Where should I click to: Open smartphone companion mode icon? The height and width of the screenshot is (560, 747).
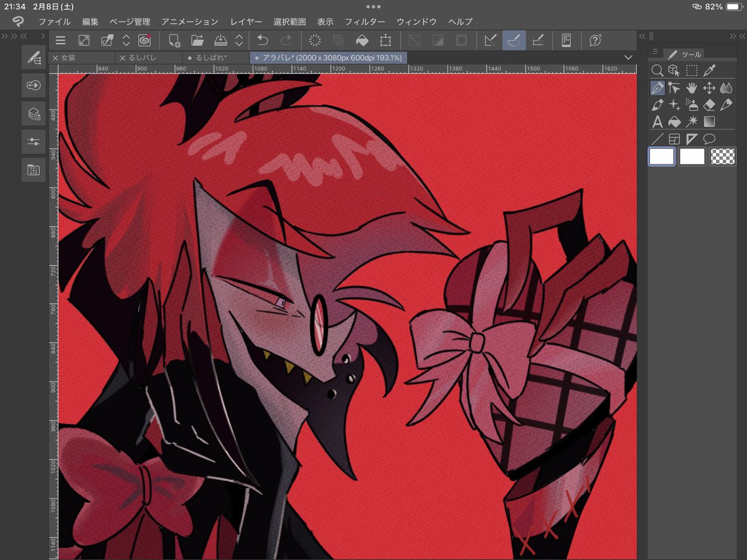tap(566, 40)
